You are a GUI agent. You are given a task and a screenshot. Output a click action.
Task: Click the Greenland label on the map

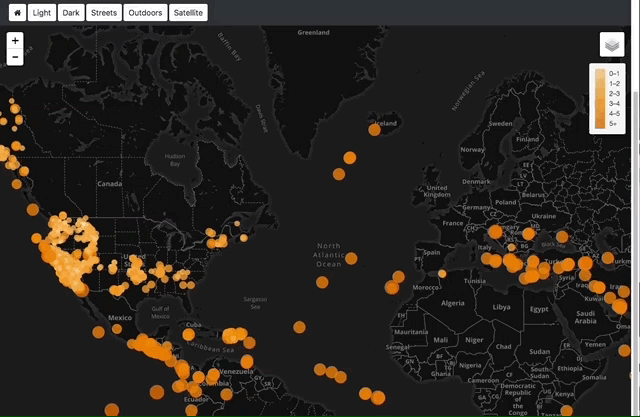(313, 32)
